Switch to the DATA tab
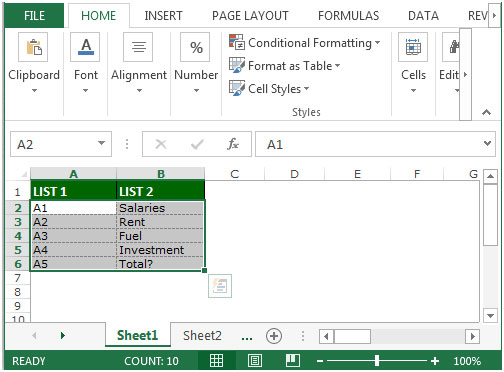 click(423, 16)
